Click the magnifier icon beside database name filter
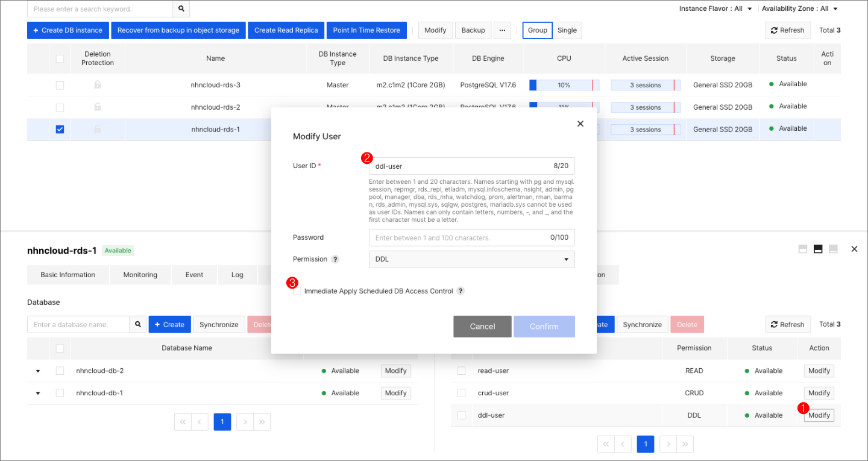868x461 pixels. click(138, 324)
